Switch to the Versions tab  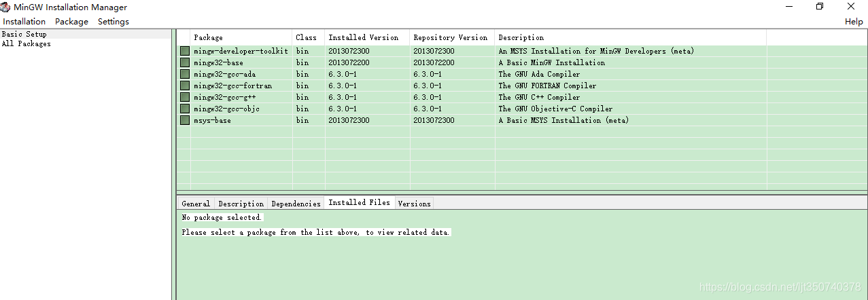pyautogui.click(x=414, y=204)
